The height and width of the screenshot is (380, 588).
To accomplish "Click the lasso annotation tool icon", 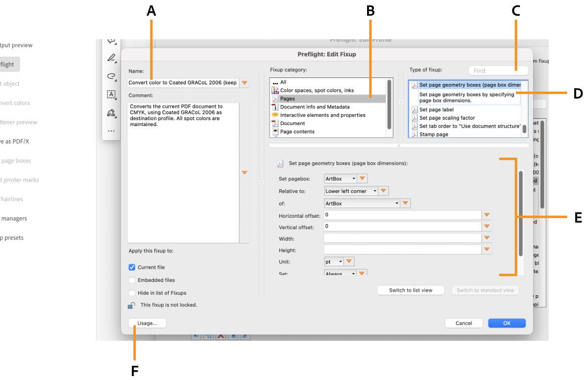I will [111, 76].
